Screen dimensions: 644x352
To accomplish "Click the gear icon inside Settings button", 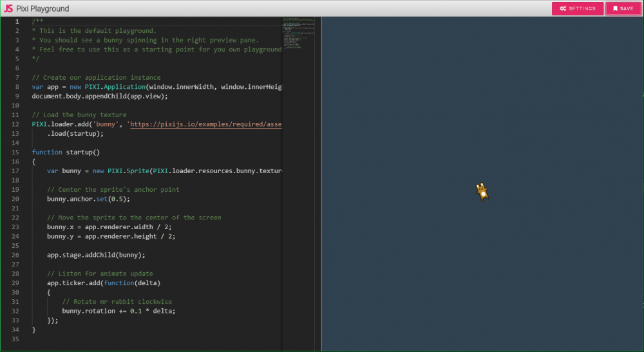I will click(563, 8).
